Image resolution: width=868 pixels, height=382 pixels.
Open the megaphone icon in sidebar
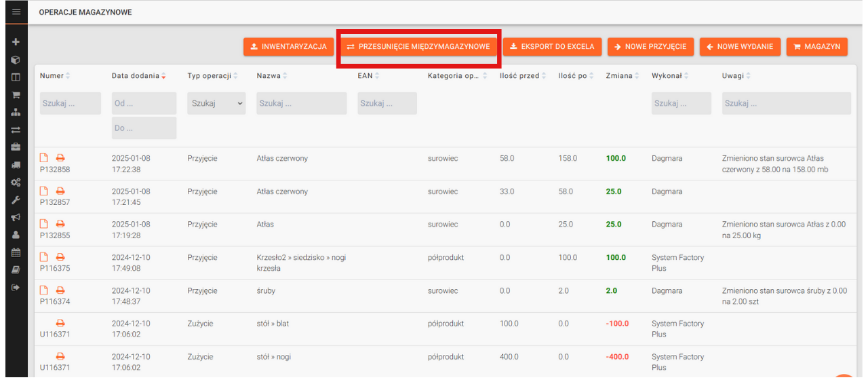[x=16, y=218]
